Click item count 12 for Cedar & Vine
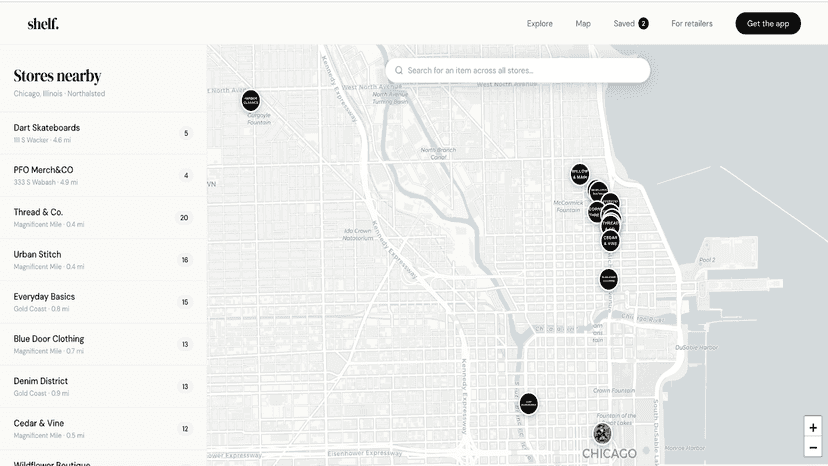The height and width of the screenshot is (466, 828). click(x=185, y=429)
